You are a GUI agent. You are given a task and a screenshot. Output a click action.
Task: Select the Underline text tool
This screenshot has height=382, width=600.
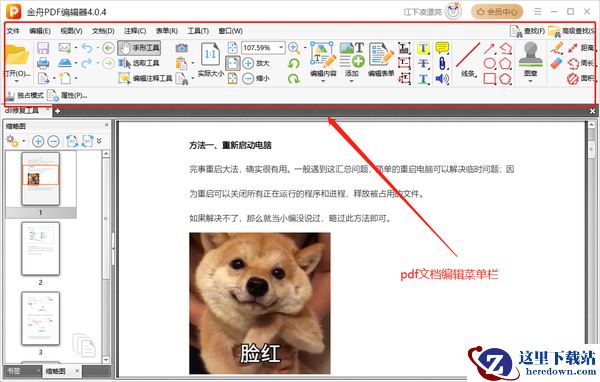point(423,79)
